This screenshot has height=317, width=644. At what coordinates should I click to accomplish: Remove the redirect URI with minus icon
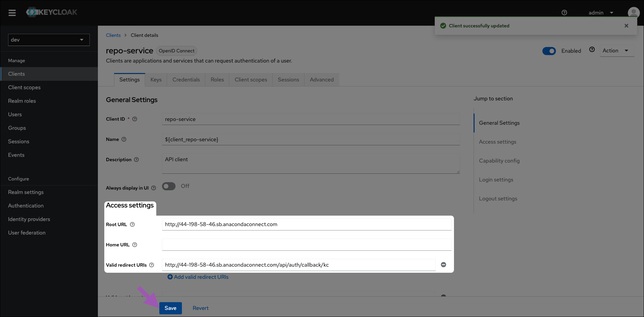(x=444, y=265)
